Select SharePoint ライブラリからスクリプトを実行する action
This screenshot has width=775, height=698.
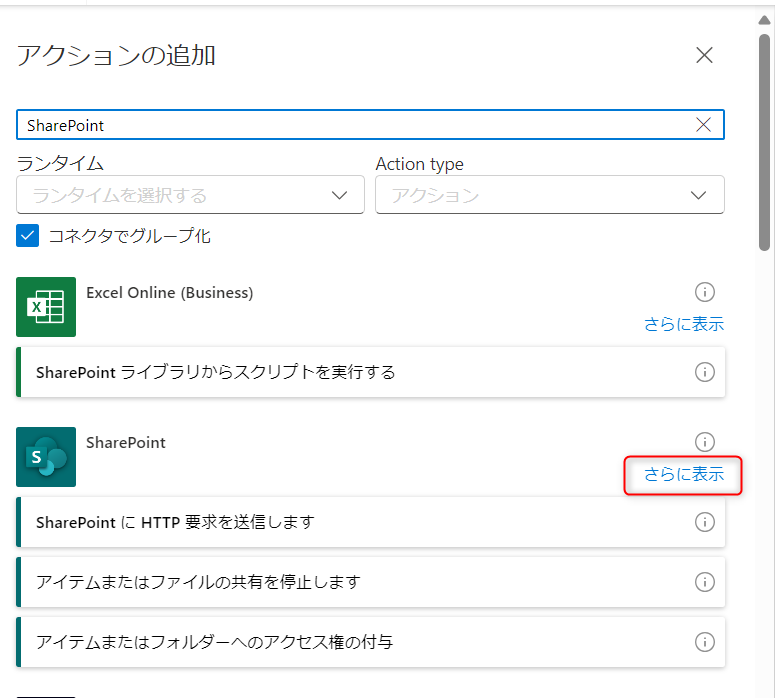370,372
